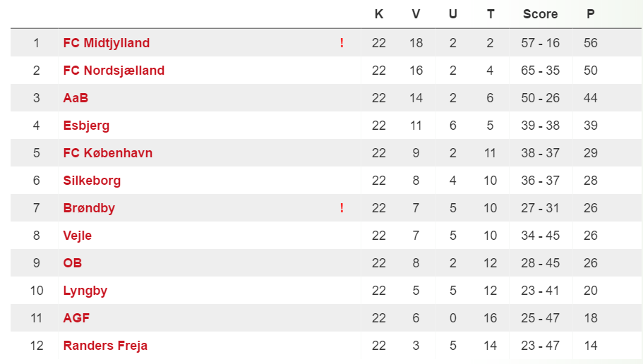
Task: Open the Esbjerg team page
Action: pyautogui.click(x=86, y=126)
